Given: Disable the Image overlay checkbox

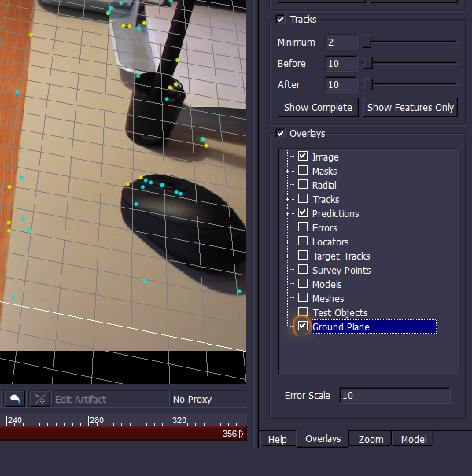Looking at the screenshot, I should 303,157.
